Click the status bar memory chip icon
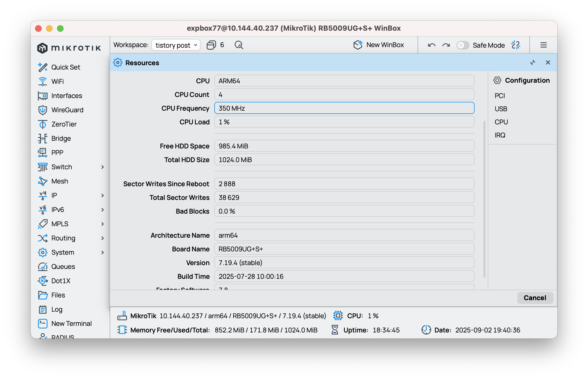The width and height of the screenshot is (588, 379). pyautogui.click(x=122, y=330)
